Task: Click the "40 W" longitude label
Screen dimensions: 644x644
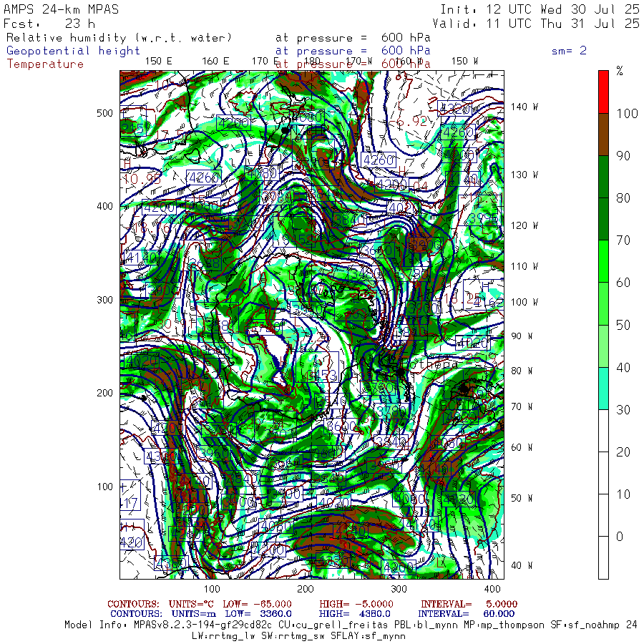Action: coord(522,566)
